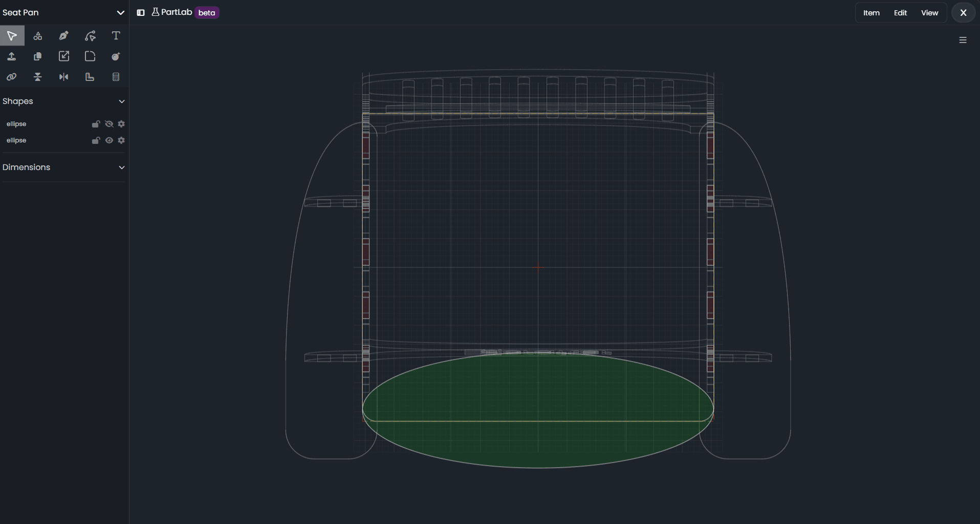The width and height of the screenshot is (980, 524).
Task: Choose the shapes tool icon
Action: pyautogui.click(x=38, y=36)
